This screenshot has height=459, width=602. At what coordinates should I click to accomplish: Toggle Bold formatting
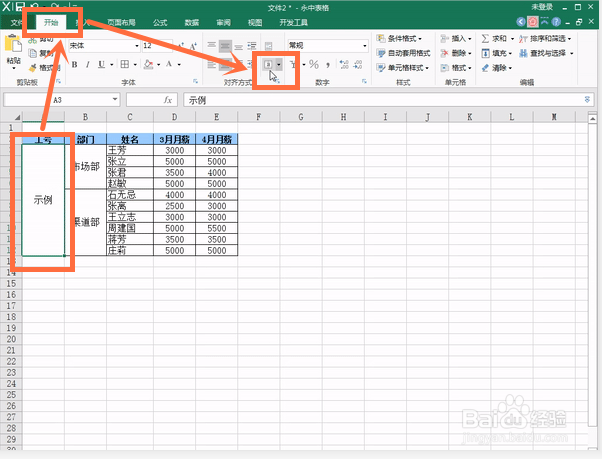click(74, 64)
